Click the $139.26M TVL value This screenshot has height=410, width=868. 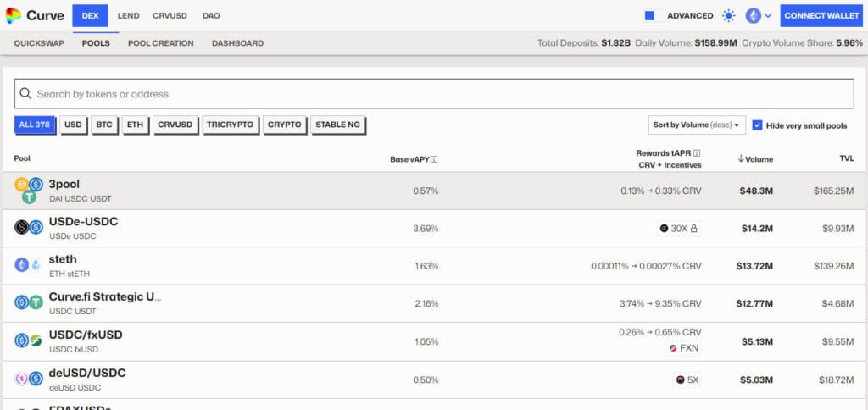point(834,266)
